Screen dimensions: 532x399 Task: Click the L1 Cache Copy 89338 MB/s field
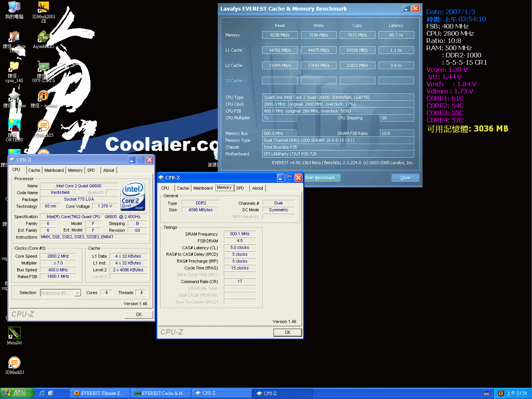pyautogui.click(x=357, y=50)
